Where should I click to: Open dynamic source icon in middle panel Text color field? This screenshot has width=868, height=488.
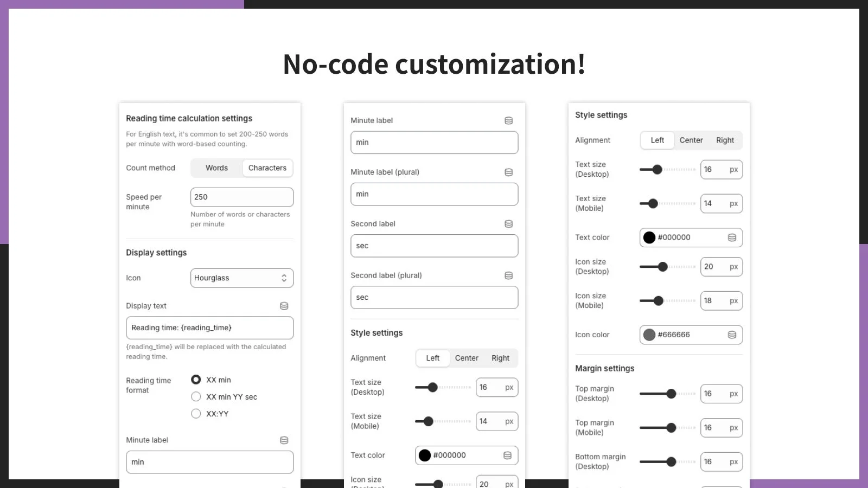click(x=507, y=455)
